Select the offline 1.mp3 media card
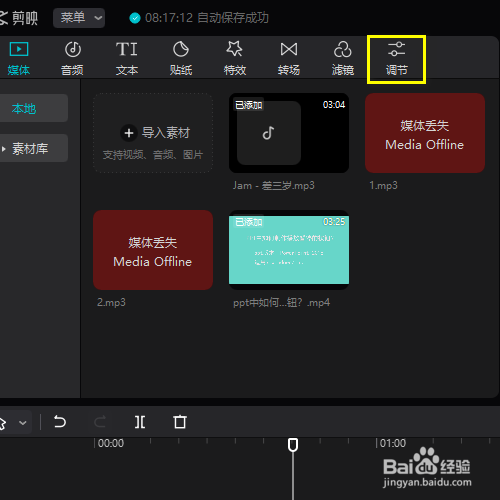This screenshot has height=500, width=500. (x=425, y=133)
